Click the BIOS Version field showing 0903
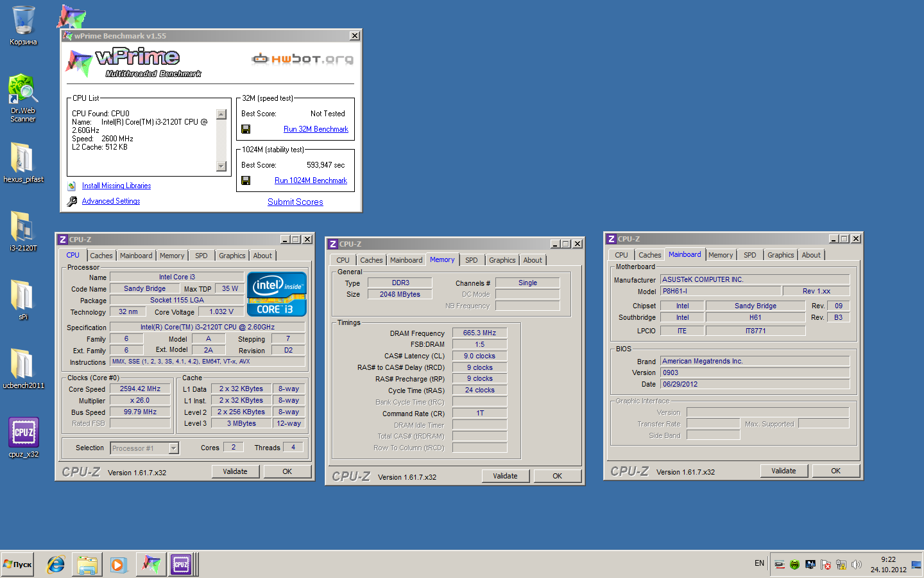The image size is (924, 578). (x=755, y=372)
